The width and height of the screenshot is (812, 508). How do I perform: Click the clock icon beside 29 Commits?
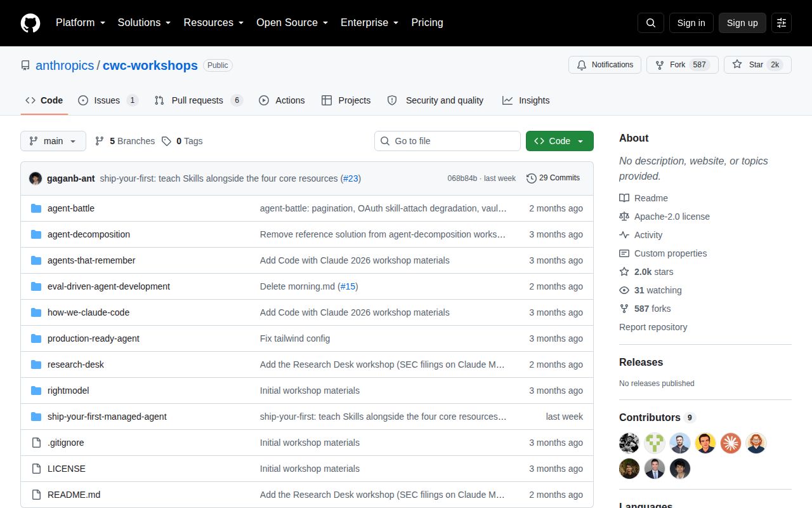(532, 178)
